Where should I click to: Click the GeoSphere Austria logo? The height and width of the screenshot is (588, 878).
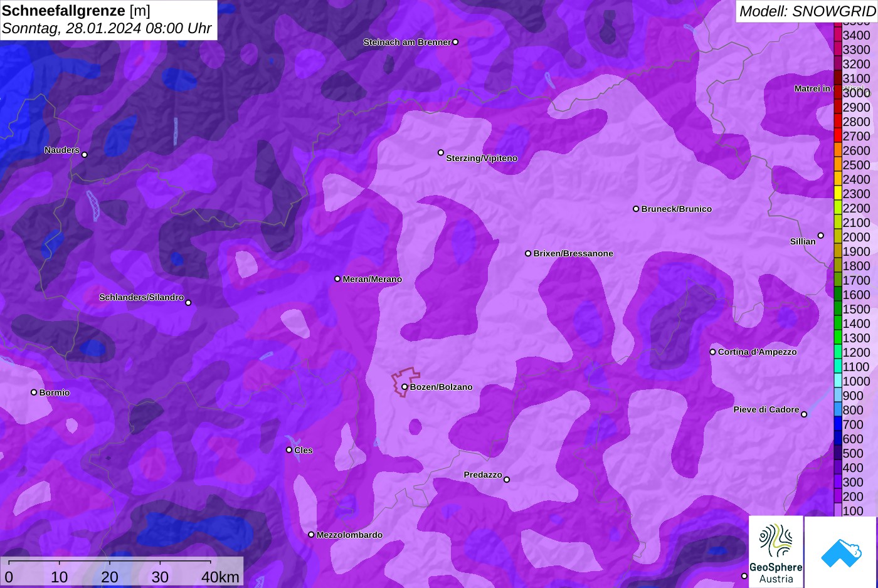pos(776,552)
